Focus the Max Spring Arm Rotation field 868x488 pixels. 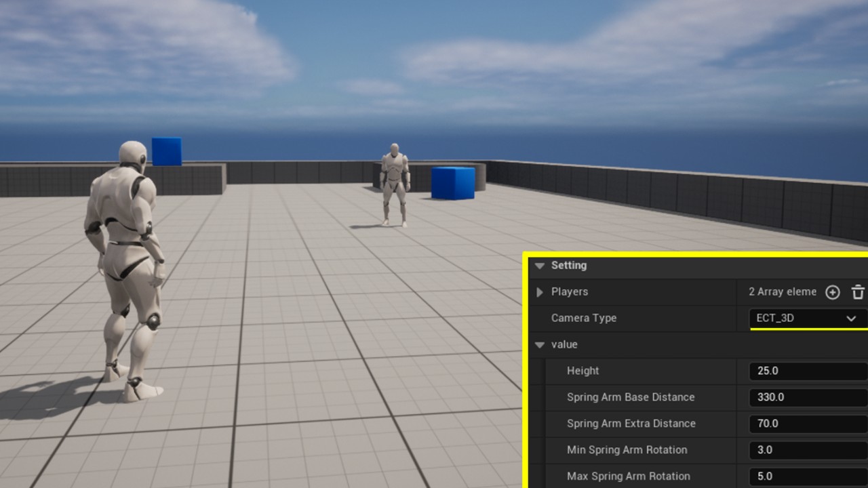(x=807, y=476)
